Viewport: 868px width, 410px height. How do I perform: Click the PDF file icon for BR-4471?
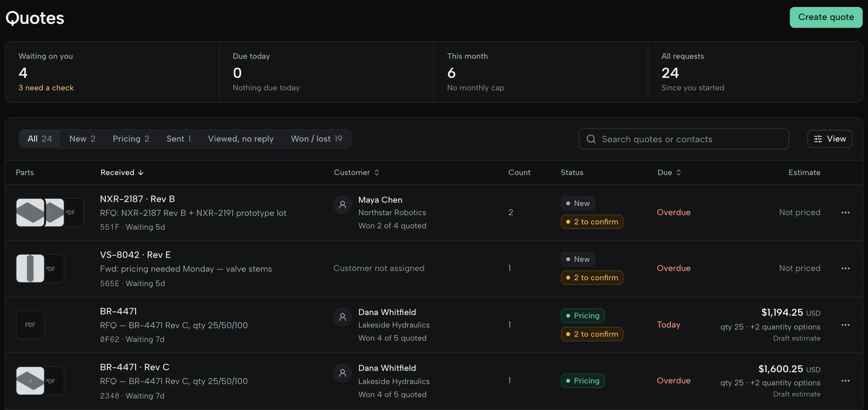pos(30,325)
